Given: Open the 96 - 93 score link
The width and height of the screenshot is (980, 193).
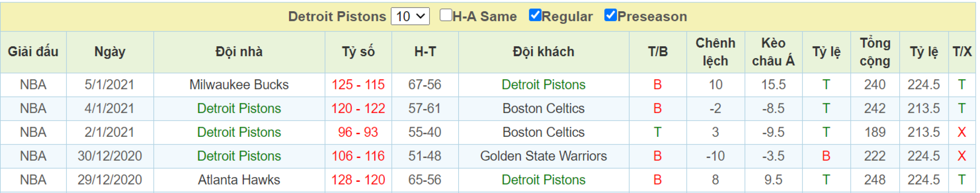Looking at the screenshot, I should coord(358,132).
